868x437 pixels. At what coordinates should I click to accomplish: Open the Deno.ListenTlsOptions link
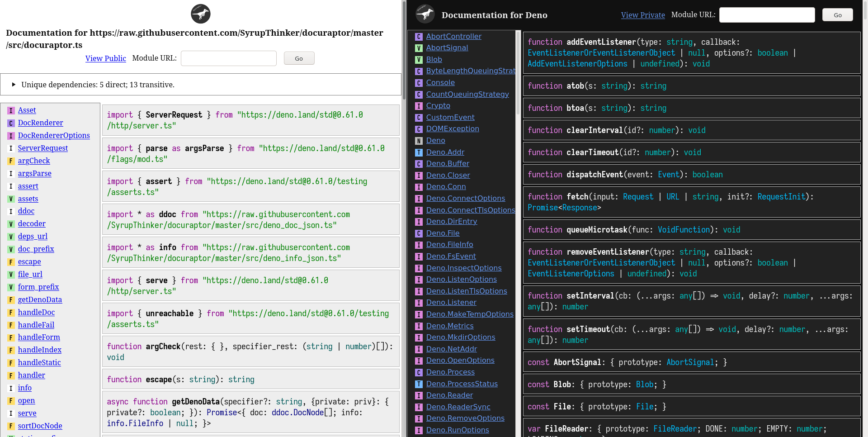467,291
